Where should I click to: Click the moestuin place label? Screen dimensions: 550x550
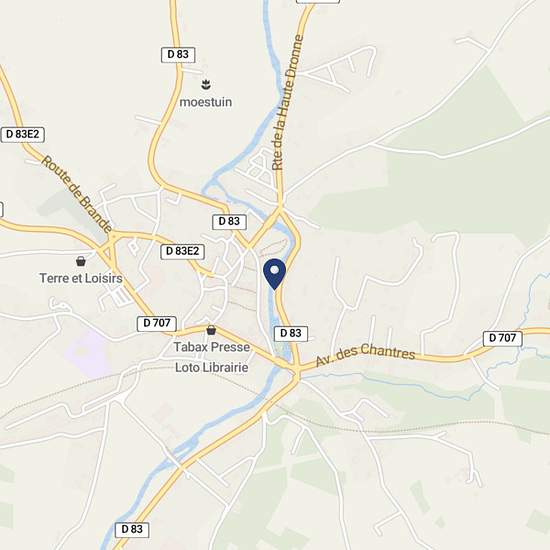tap(206, 102)
